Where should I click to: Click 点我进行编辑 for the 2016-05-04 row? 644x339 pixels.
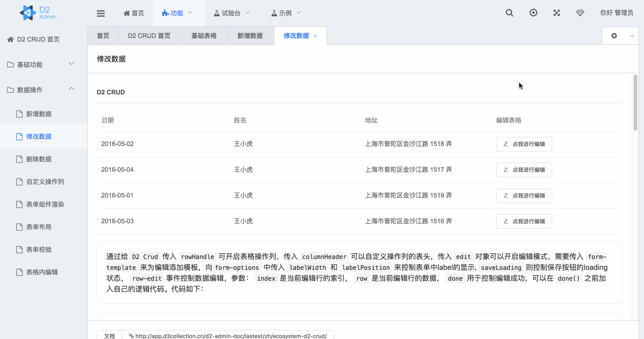pos(524,170)
